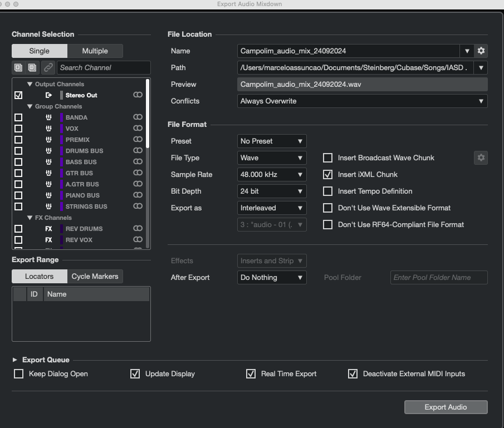Expand the Export Queue section
Viewport: 504px width, 428px height.
tap(15, 360)
